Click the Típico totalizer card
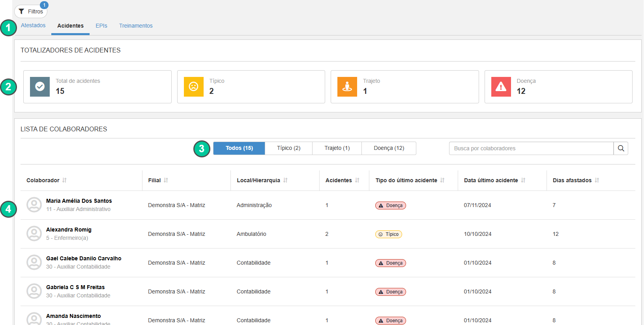Viewport: 644px width, 325px height. [x=251, y=87]
